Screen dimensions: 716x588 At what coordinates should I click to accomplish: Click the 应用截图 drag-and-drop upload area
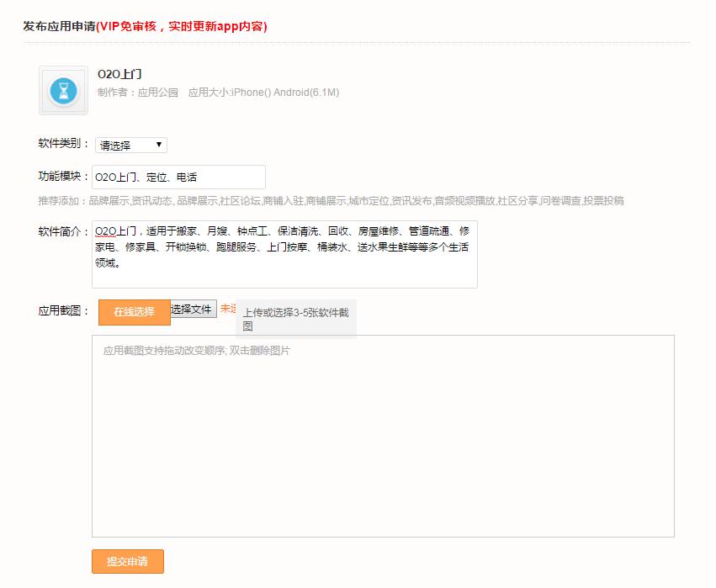383,433
